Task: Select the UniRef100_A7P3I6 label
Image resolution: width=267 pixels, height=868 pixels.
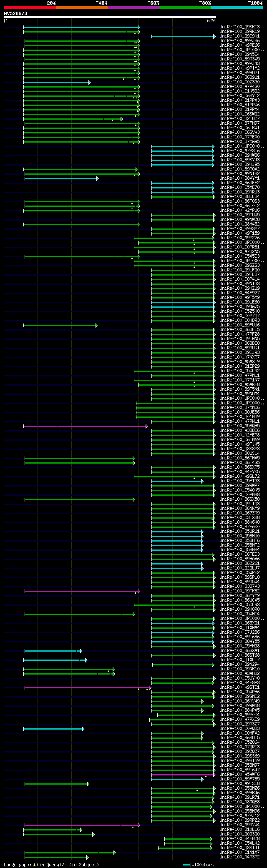Action: pyautogui.click(x=239, y=151)
